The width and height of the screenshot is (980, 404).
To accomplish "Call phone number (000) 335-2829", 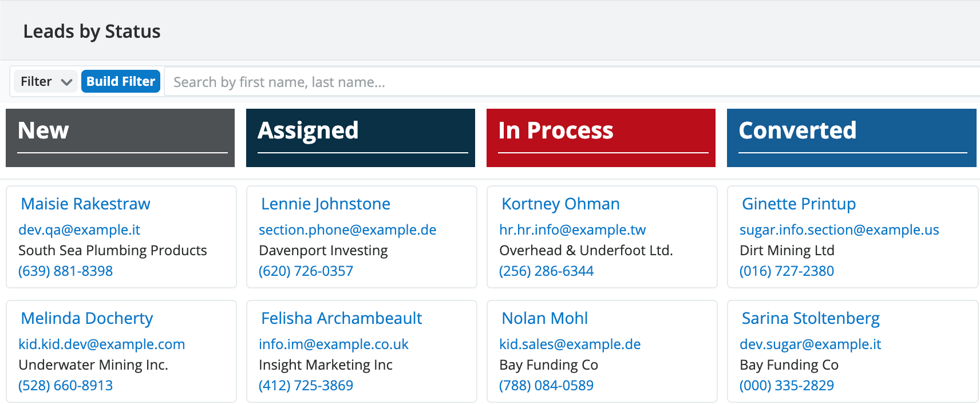I will [x=787, y=385].
